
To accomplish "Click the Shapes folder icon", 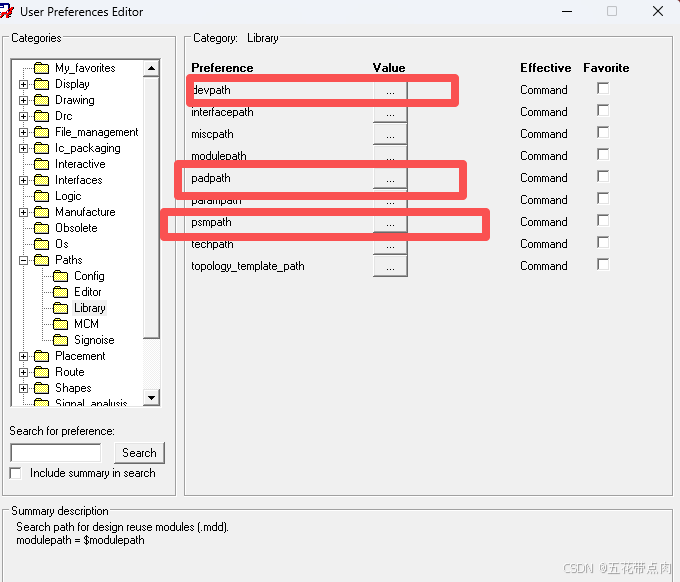I will click(42, 388).
